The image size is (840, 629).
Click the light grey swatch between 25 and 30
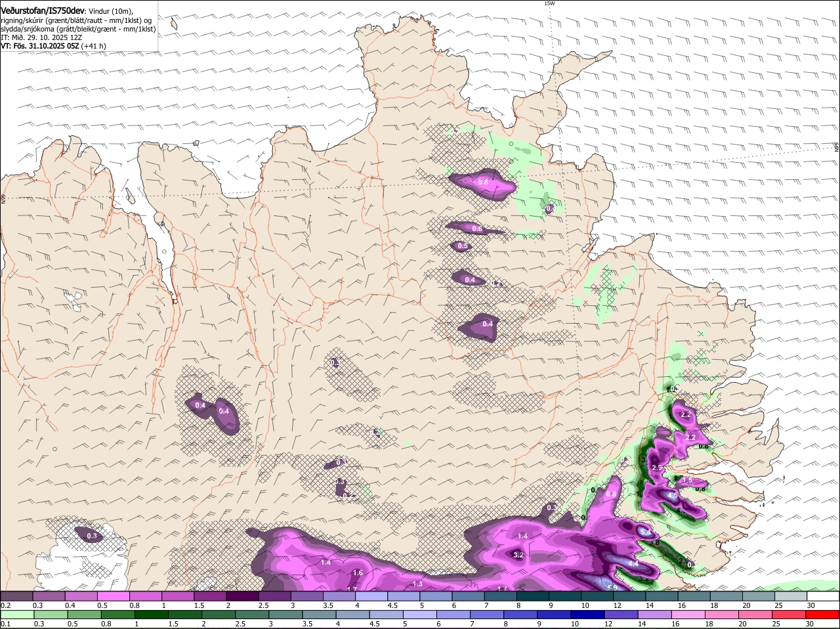tap(791, 596)
